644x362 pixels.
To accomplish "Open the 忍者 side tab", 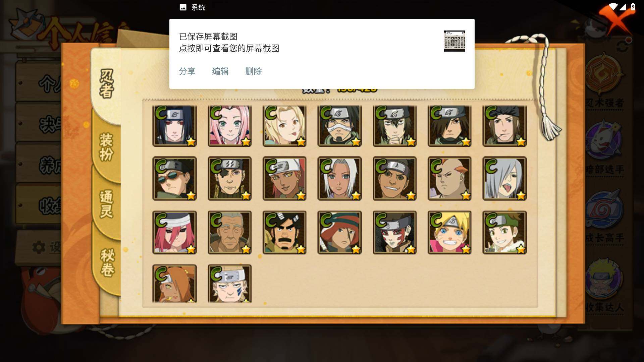I will click(x=107, y=84).
